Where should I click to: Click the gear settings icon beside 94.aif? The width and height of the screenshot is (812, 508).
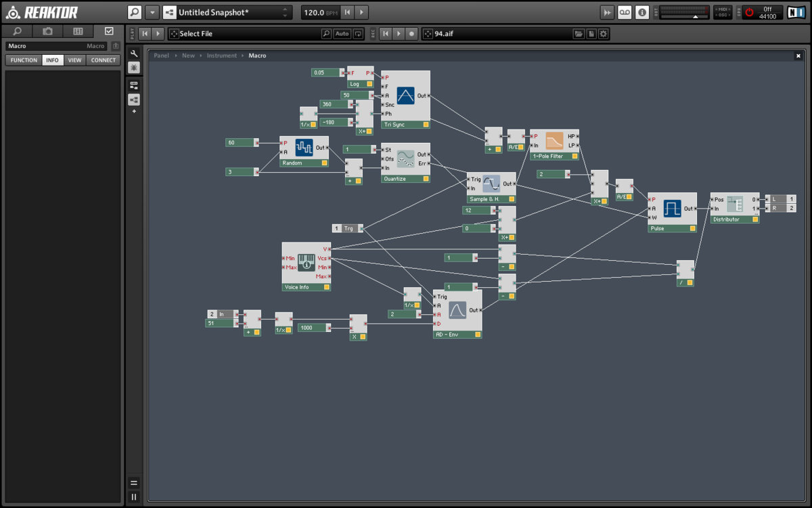(x=604, y=34)
